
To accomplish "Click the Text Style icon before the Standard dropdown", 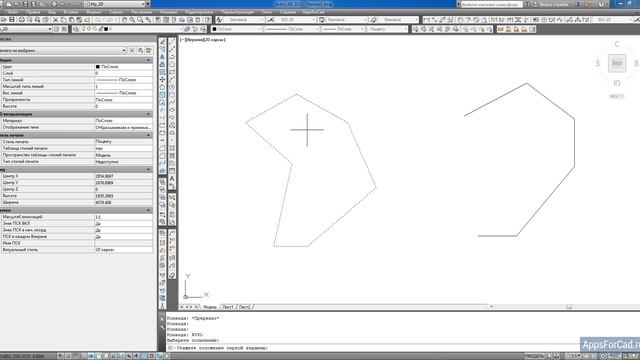I will [219, 20].
